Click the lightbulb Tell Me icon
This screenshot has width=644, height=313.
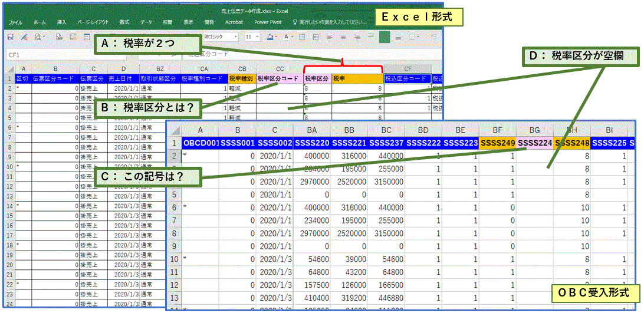295,22
